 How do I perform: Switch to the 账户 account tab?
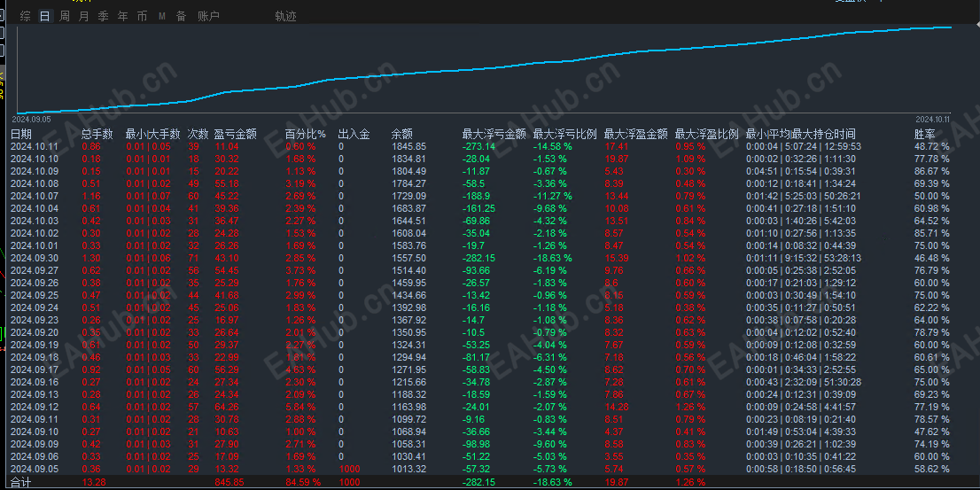(208, 16)
